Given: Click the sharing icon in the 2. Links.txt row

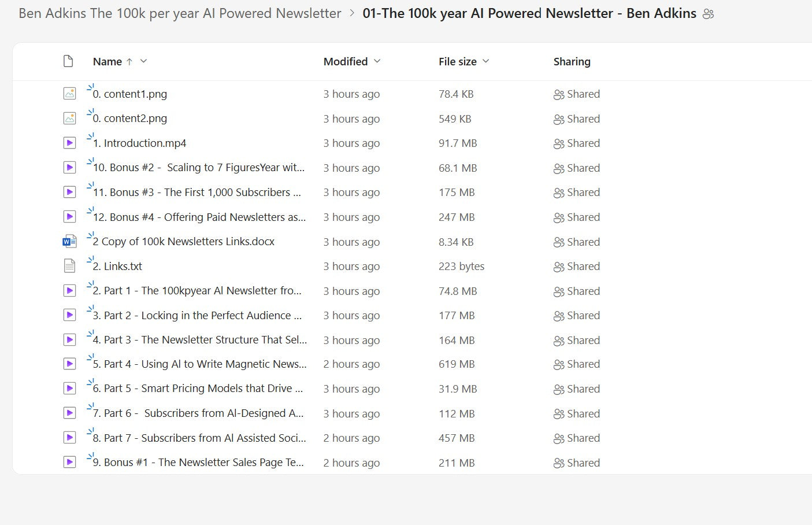Looking at the screenshot, I should pos(558,267).
